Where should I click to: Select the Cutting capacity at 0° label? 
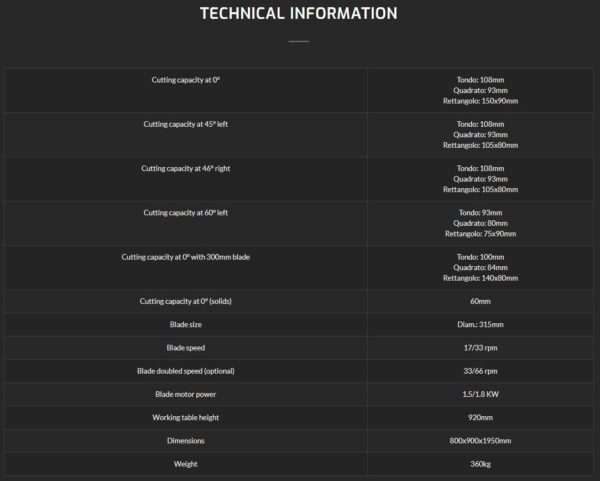pyautogui.click(x=186, y=80)
